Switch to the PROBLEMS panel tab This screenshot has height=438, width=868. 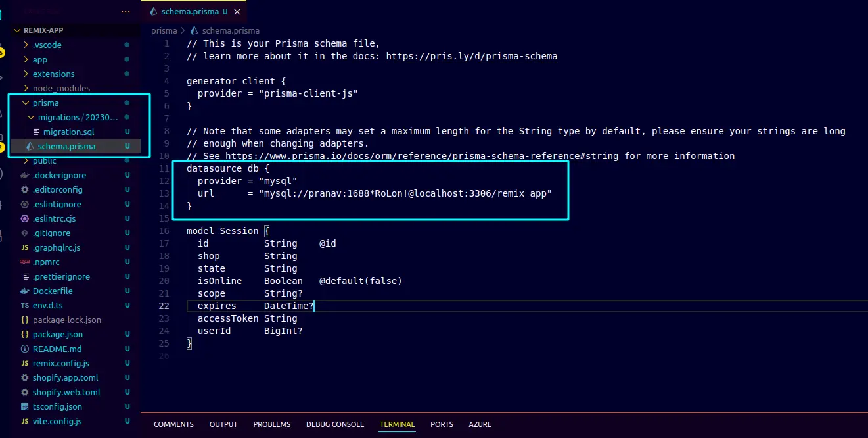272,424
